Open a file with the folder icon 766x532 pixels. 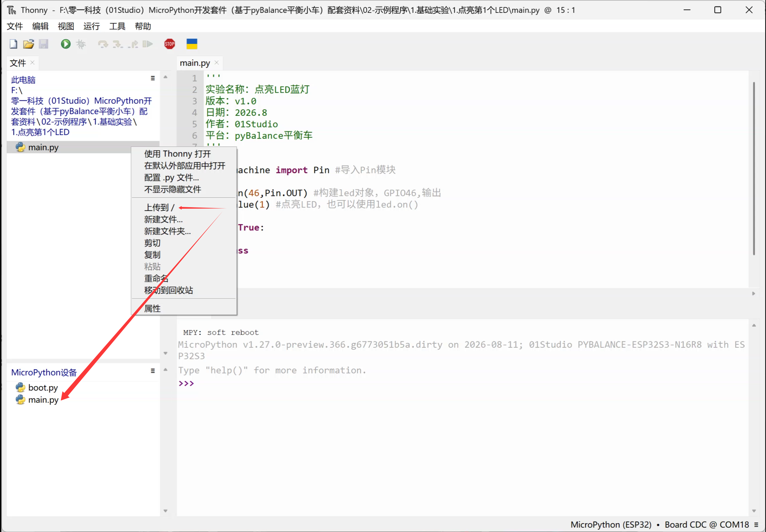pyautogui.click(x=28, y=44)
